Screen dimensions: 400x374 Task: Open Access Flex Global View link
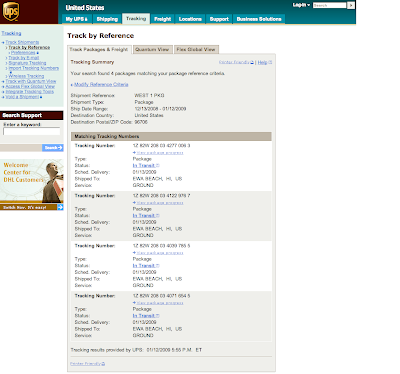(x=30, y=86)
